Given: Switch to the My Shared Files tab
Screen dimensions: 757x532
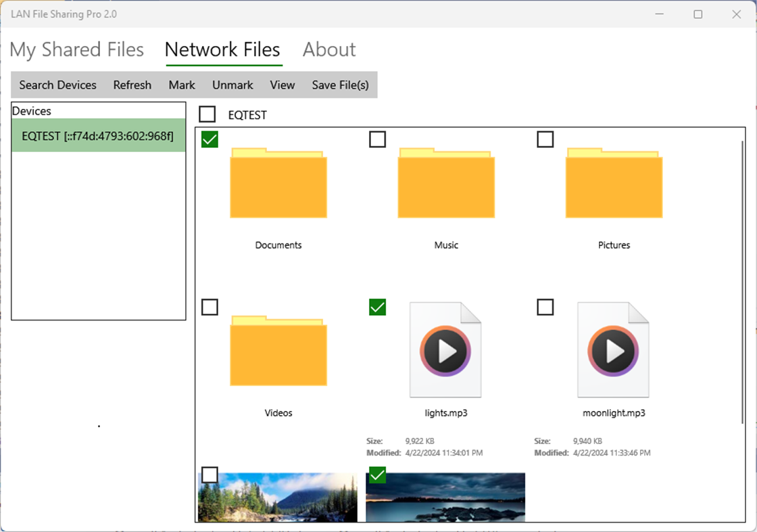Looking at the screenshot, I should (77, 49).
